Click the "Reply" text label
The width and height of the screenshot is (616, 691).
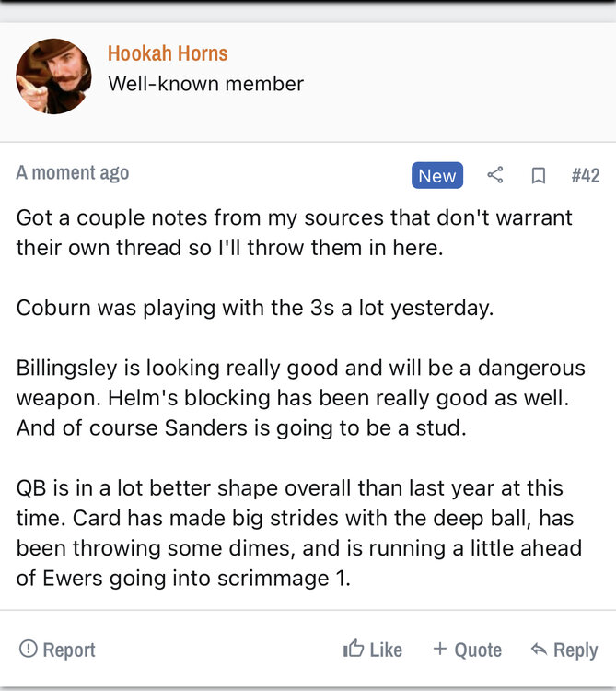(575, 650)
